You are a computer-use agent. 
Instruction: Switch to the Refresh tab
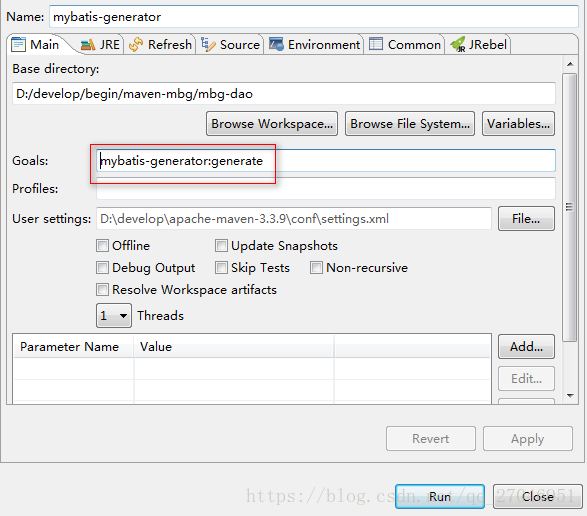tap(160, 45)
